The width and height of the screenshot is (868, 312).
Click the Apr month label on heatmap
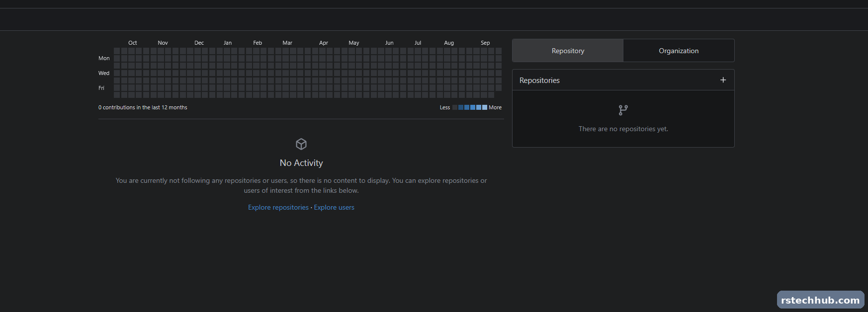[324, 43]
